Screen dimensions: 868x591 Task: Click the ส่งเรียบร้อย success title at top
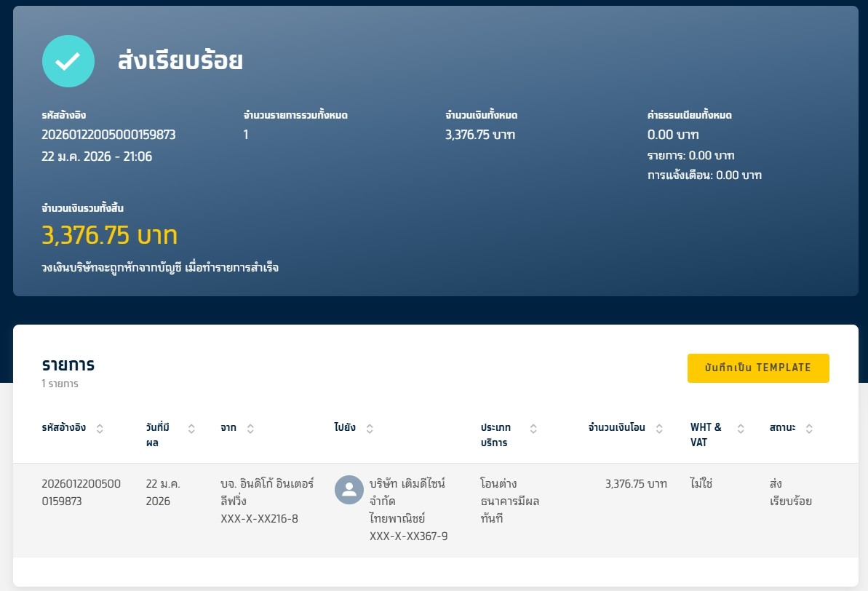(180, 61)
